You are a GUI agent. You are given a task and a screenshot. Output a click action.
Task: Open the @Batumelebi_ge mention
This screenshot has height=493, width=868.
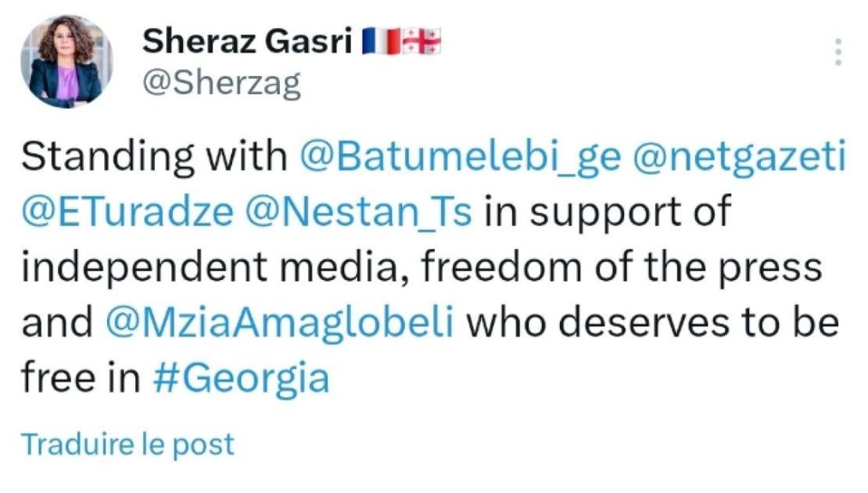click(461, 157)
